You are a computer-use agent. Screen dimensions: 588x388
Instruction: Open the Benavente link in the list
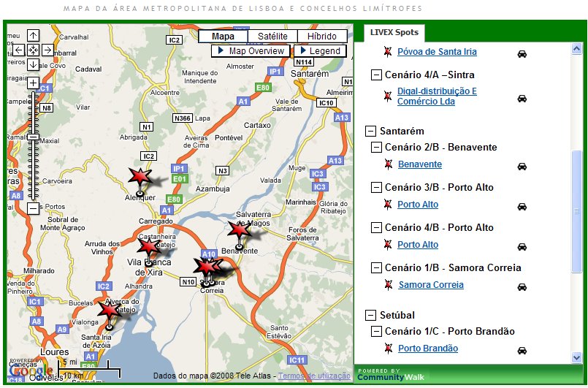click(420, 164)
